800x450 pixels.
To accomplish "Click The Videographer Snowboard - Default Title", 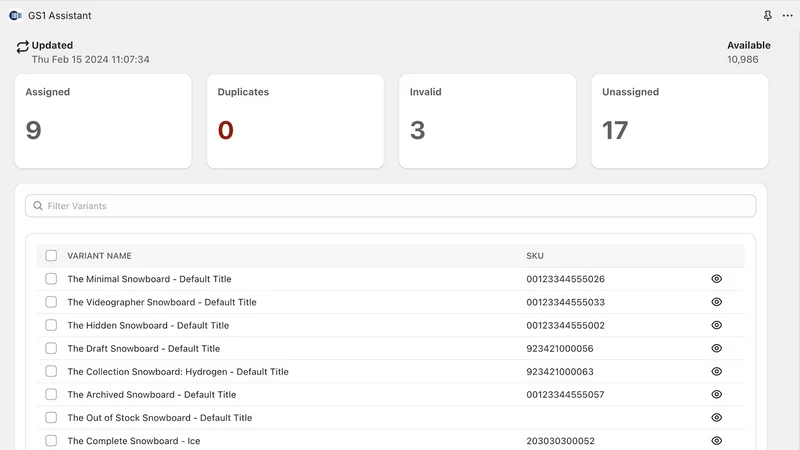I will click(x=162, y=302).
